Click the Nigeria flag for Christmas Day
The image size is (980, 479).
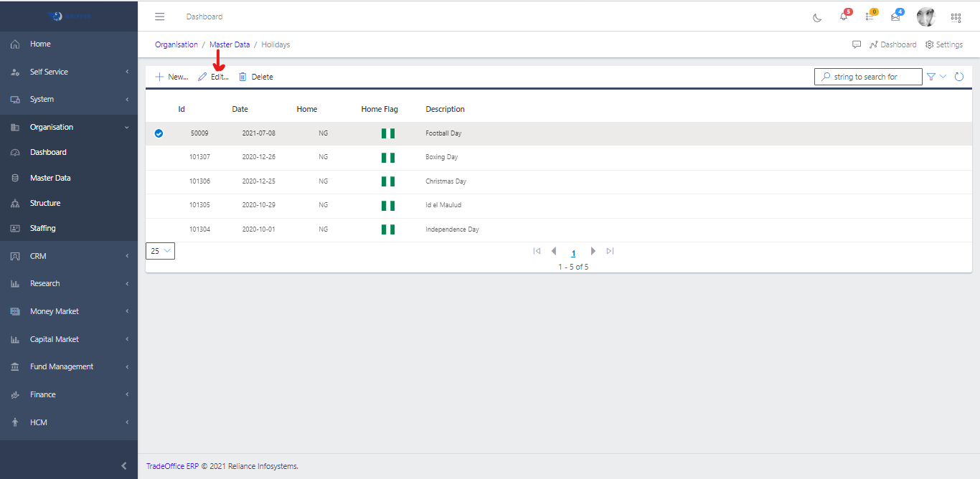tap(388, 181)
